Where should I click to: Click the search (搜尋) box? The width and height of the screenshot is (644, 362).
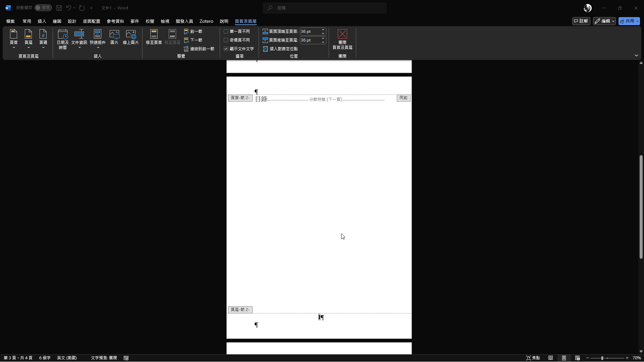(325, 8)
